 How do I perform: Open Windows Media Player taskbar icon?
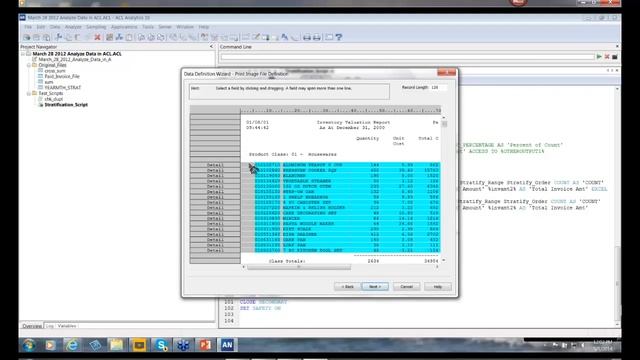[51, 345]
